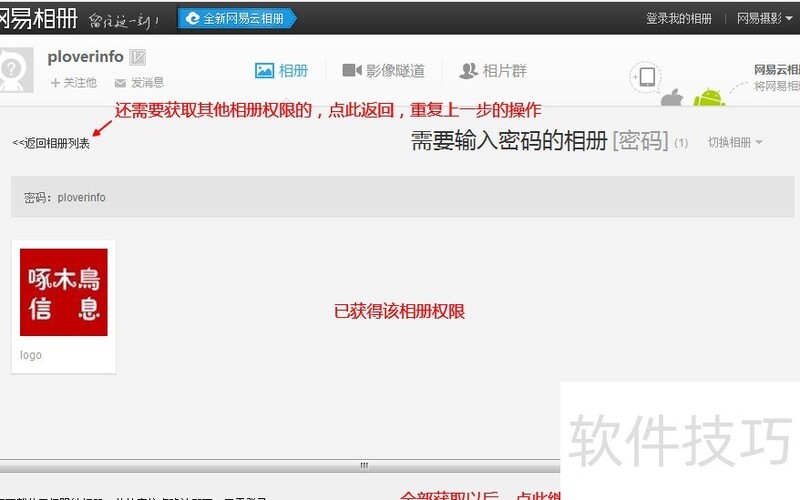Click the mobile device icon in circle
800x500 pixels.
pos(647,77)
